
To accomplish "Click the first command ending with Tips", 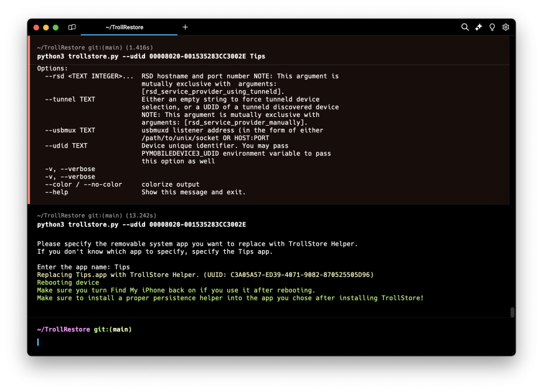I will click(151, 57).
